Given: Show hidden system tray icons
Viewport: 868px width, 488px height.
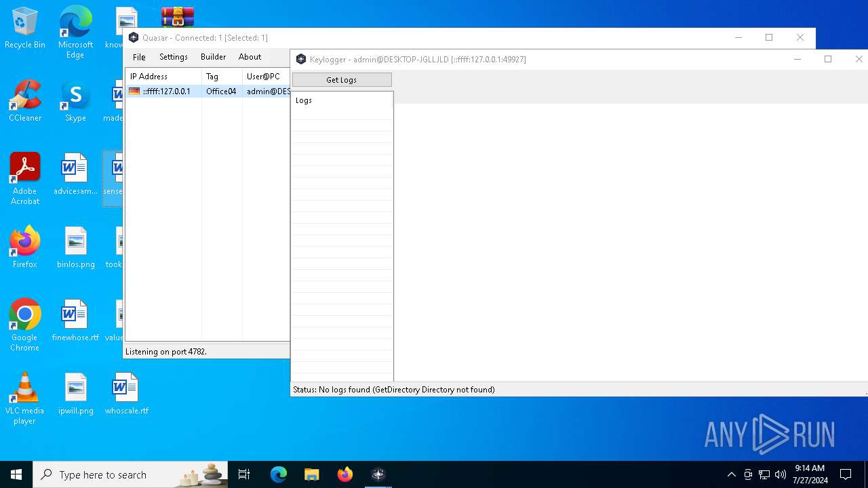Looking at the screenshot, I should pyautogui.click(x=731, y=474).
